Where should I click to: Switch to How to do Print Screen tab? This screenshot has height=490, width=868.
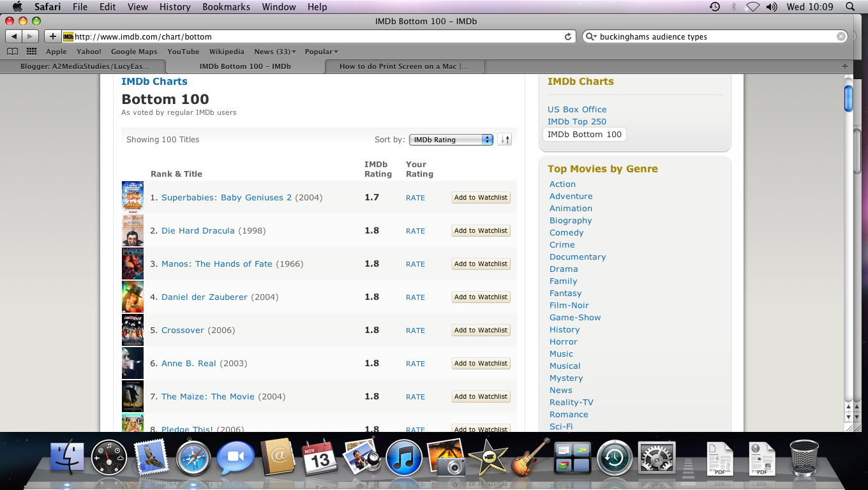(x=404, y=66)
